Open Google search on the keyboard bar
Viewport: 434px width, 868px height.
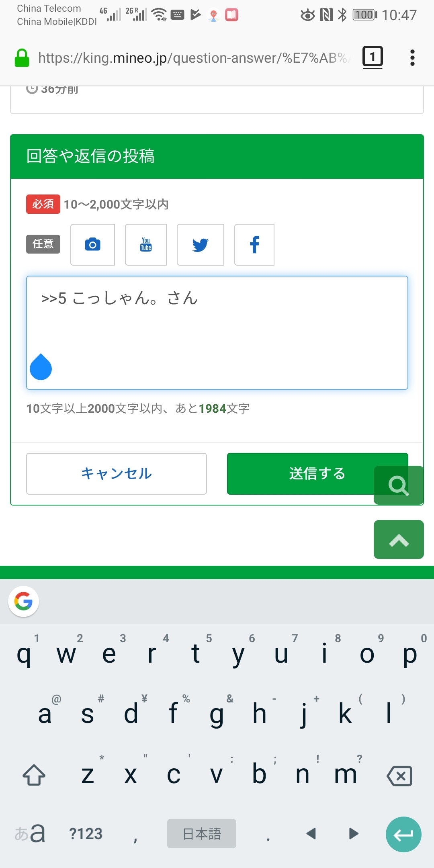coord(23,601)
